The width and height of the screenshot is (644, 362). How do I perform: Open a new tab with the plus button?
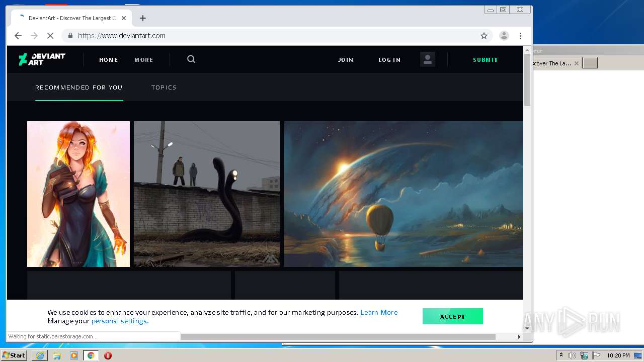pos(143,18)
